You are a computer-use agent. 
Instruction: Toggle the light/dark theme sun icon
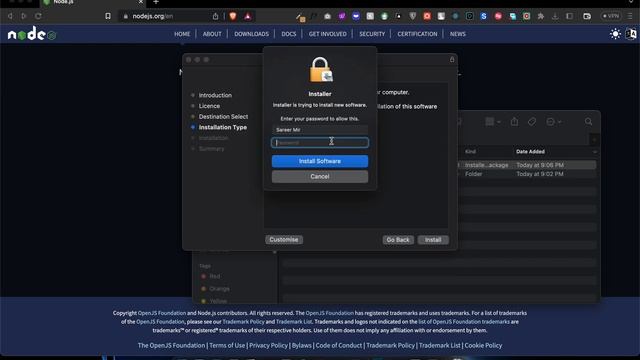(615, 34)
